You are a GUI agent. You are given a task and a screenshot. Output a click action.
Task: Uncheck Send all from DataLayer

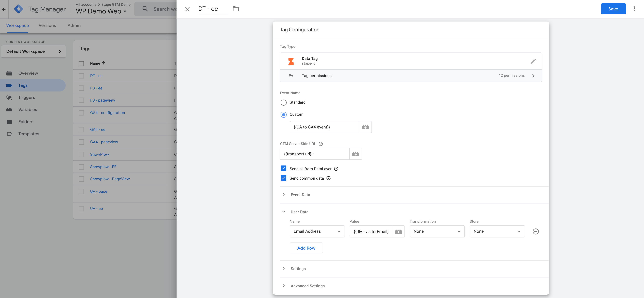[x=283, y=168]
